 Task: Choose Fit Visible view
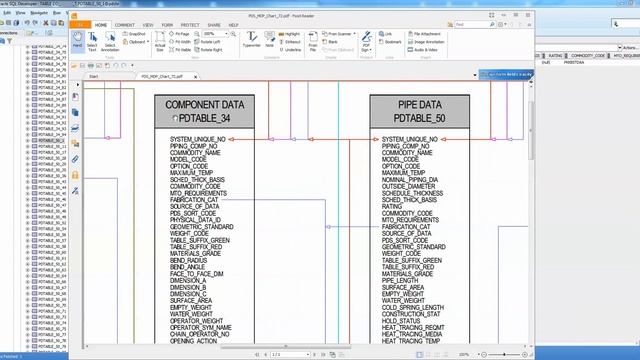pos(180,50)
